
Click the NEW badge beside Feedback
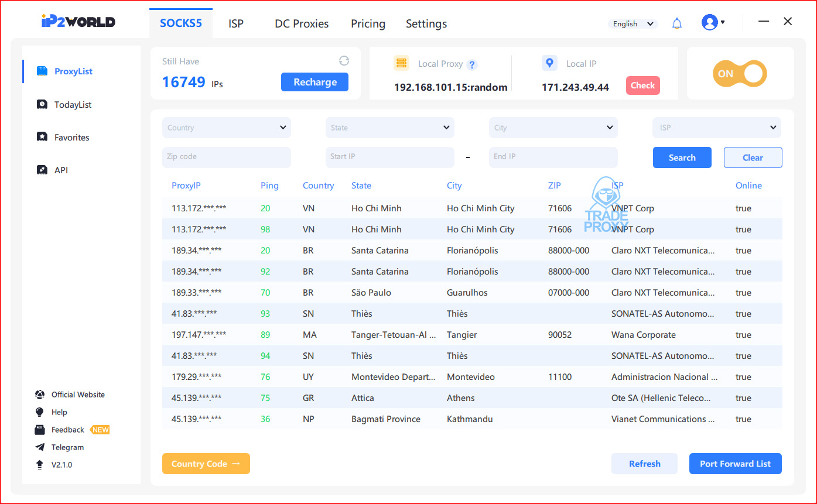click(101, 430)
